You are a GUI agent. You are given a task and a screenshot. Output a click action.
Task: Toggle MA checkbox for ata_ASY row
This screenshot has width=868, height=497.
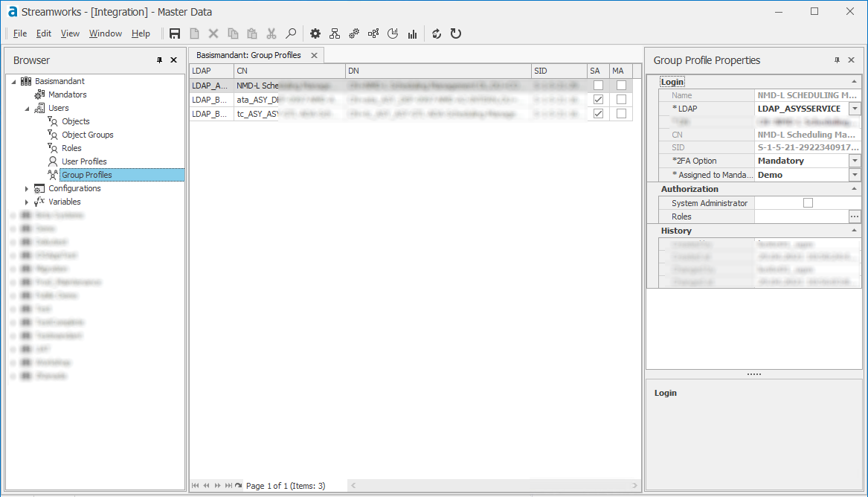[x=621, y=100]
